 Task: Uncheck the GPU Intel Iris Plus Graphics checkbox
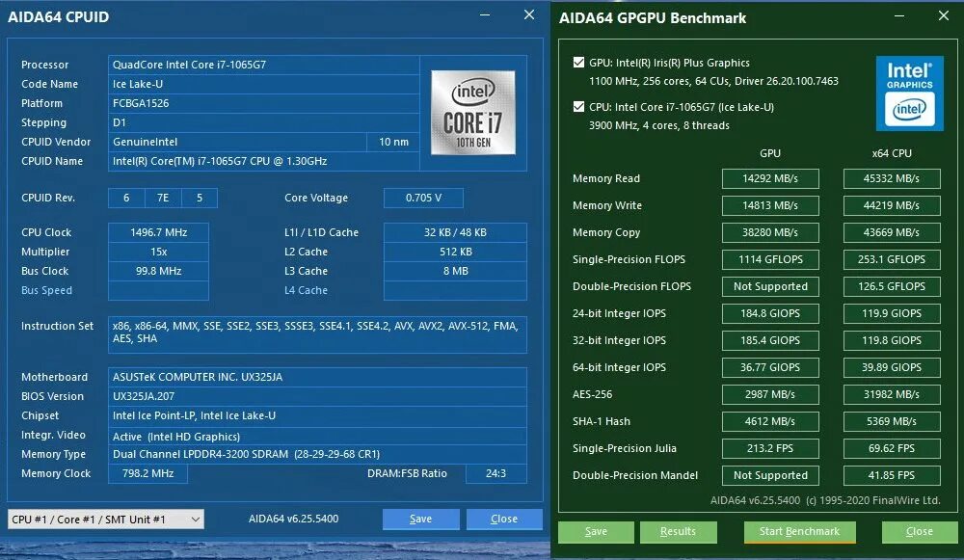coord(578,62)
